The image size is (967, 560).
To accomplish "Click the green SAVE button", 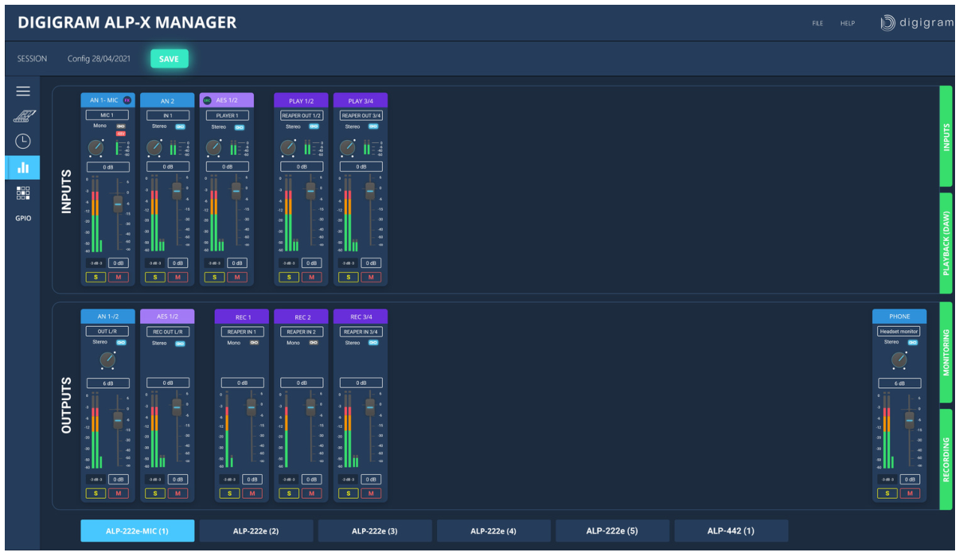I will pyautogui.click(x=169, y=59).
